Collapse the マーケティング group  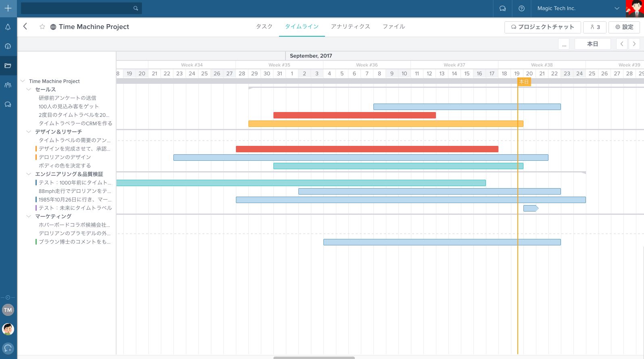[x=29, y=216]
